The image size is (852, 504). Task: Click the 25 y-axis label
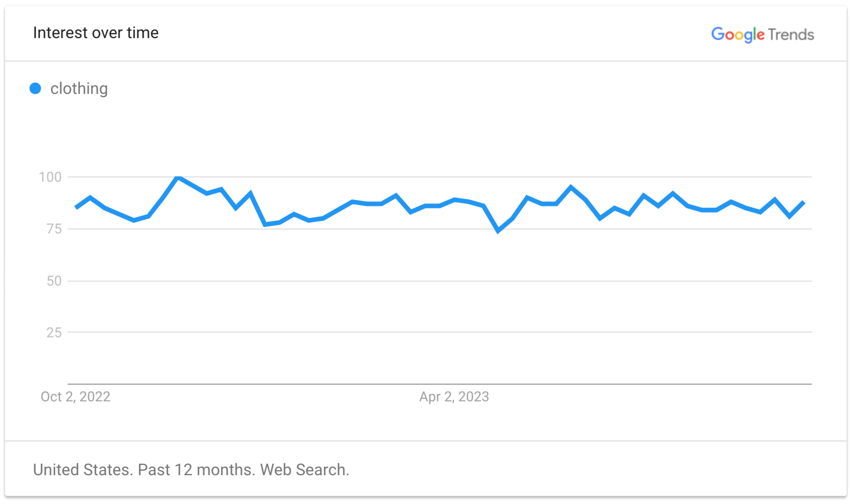tap(54, 332)
